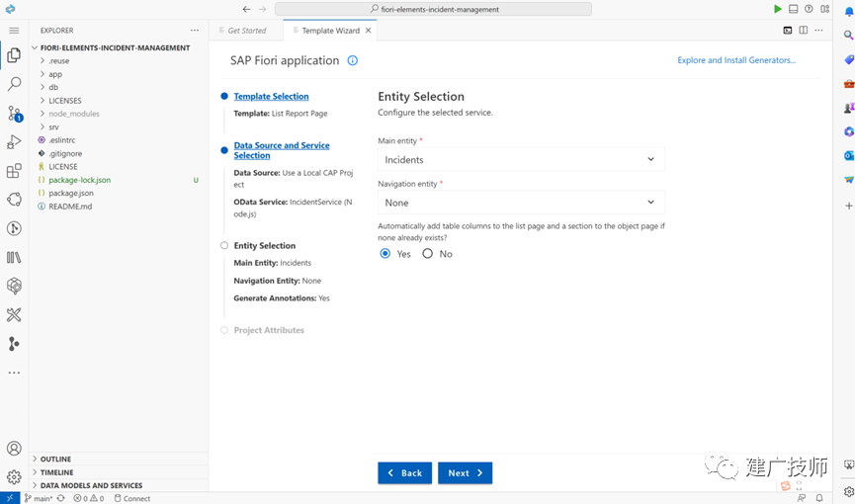
Task: Open the Accounts icon
Action: [x=14, y=449]
